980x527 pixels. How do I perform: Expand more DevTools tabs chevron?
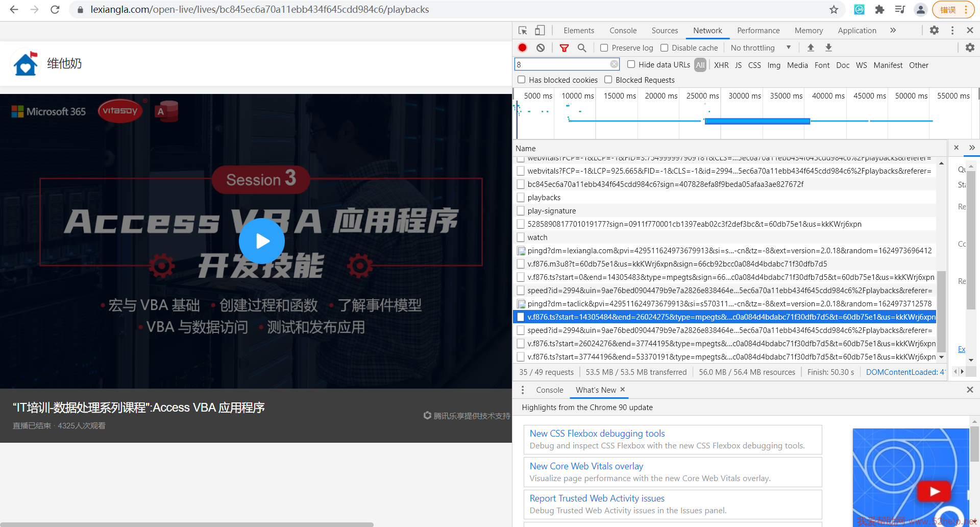(893, 31)
